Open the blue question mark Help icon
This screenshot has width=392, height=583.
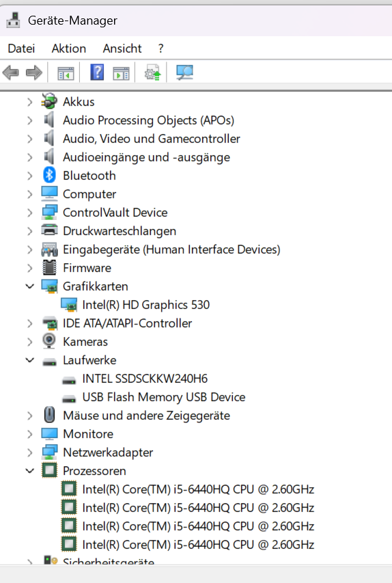pos(97,72)
